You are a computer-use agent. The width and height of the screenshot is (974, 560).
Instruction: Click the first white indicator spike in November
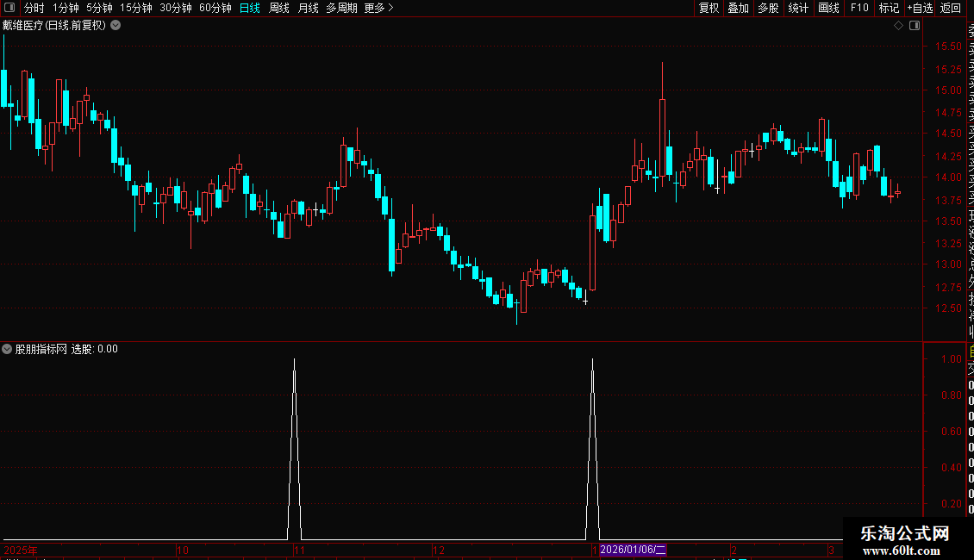click(295, 447)
